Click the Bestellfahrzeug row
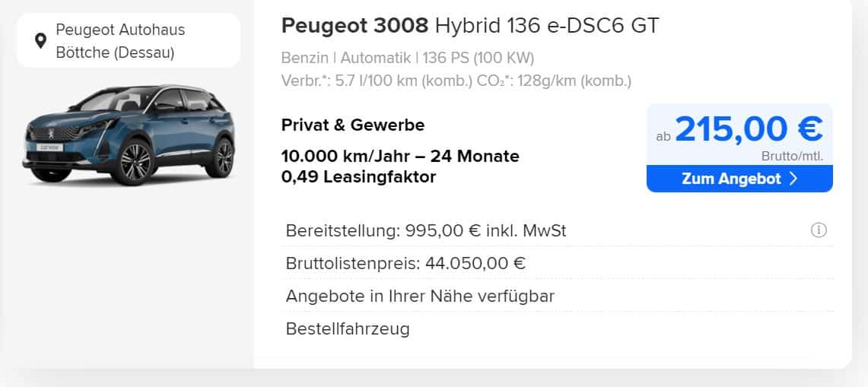868x387 pixels. (557, 329)
